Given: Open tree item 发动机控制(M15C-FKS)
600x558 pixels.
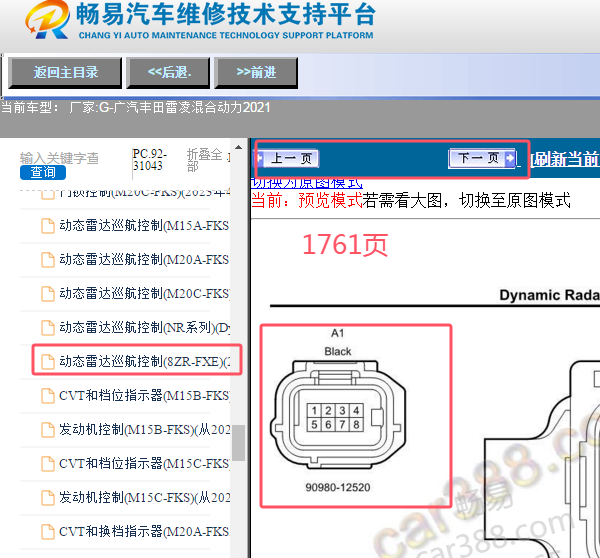Looking at the screenshot, I should click(x=144, y=498).
